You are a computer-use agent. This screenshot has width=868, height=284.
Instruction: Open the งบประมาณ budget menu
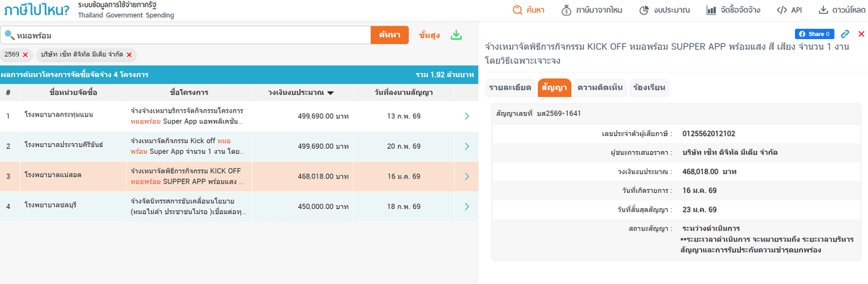point(664,10)
